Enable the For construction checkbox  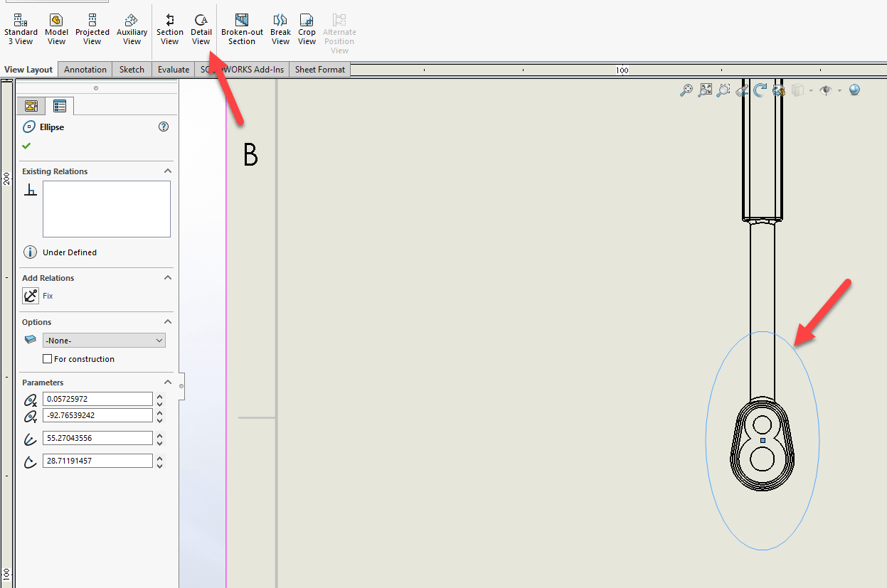click(47, 358)
